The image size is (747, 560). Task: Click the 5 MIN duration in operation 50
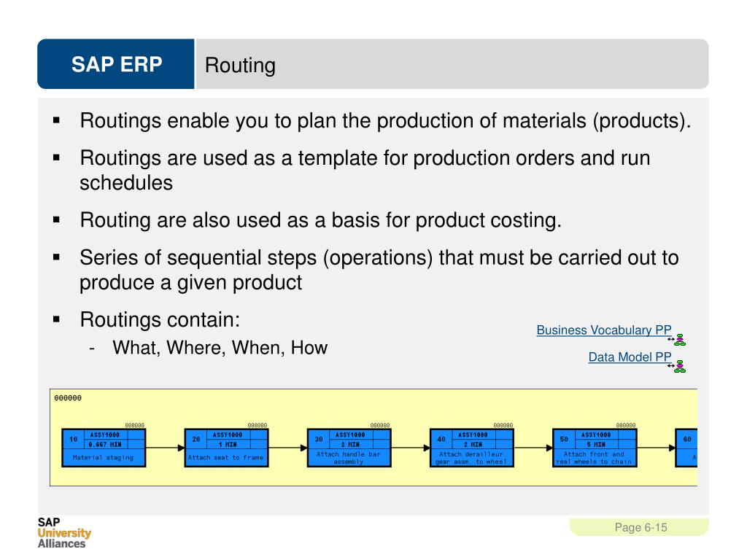tap(596, 444)
